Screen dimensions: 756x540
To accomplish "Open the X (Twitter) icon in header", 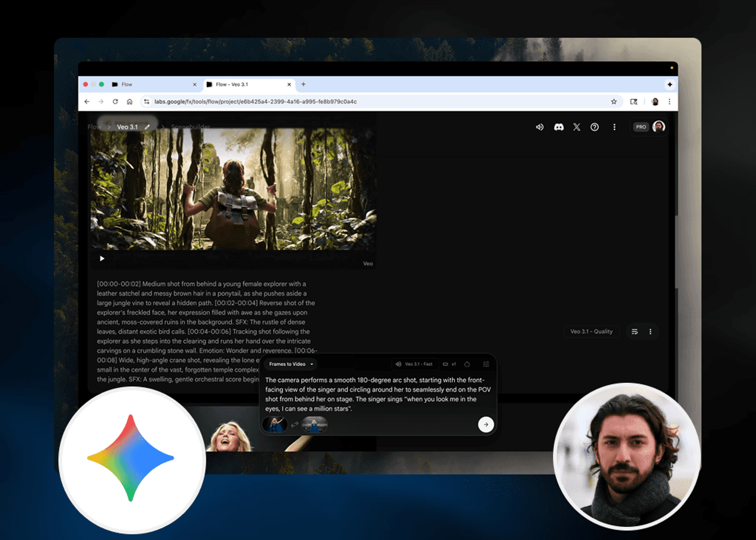I will click(577, 127).
